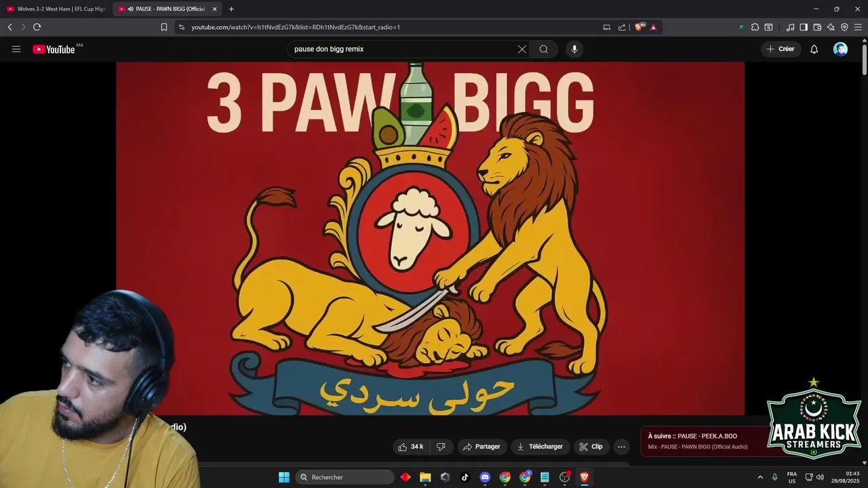Go to the YouTube home logo

tap(54, 49)
